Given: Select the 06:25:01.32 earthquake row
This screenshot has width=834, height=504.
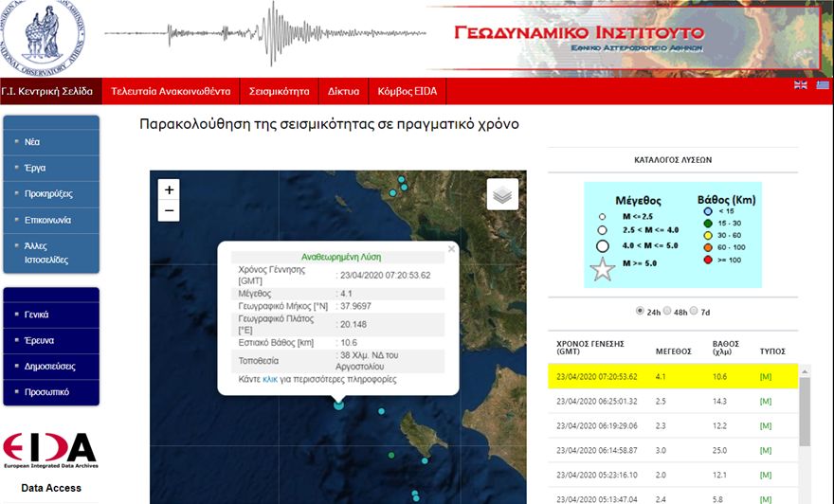Looking at the screenshot, I should tap(673, 402).
